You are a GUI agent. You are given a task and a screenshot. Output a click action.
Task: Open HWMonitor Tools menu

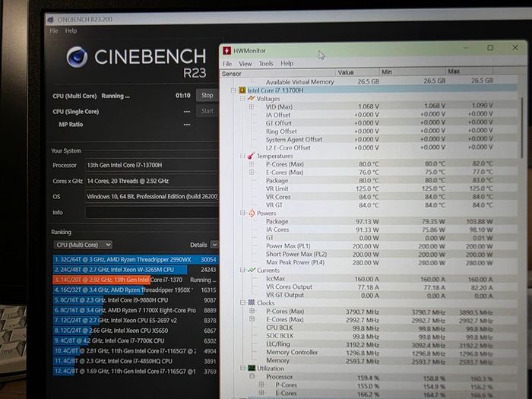(x=266, y=63)
